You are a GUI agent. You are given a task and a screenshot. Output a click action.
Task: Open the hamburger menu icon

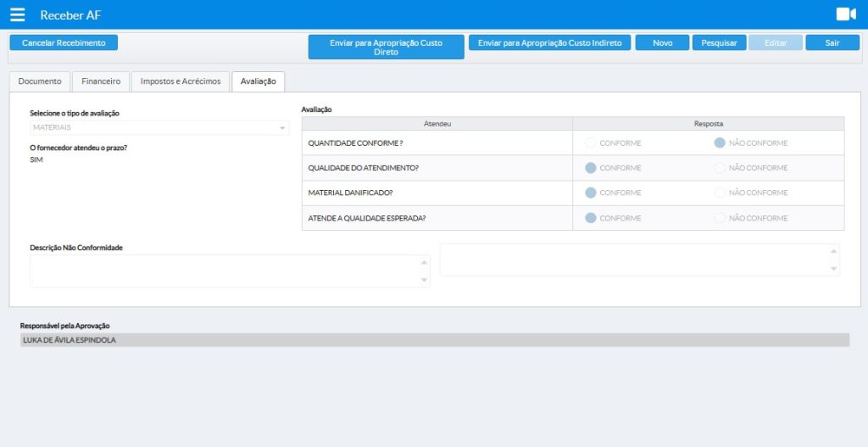[x=17, y=14]
